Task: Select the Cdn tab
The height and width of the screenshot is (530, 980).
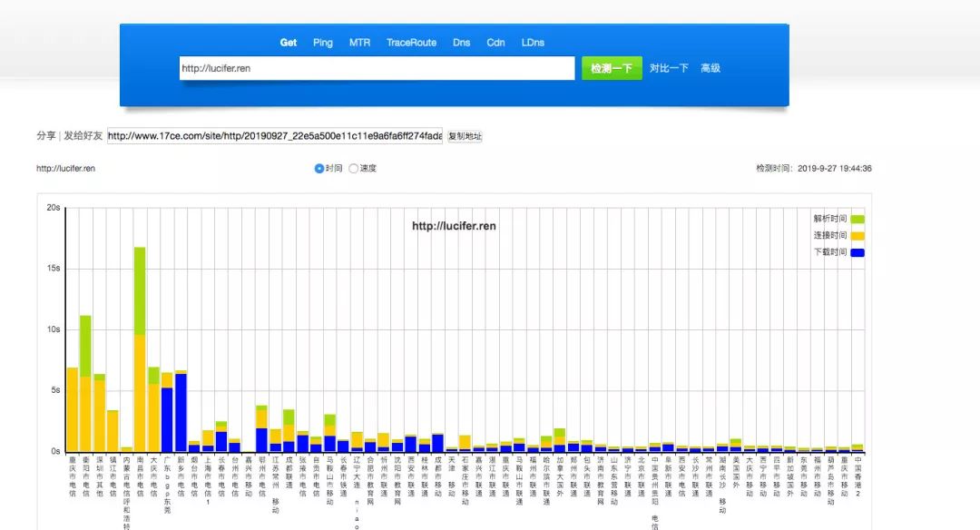Action: pos(495,43)
